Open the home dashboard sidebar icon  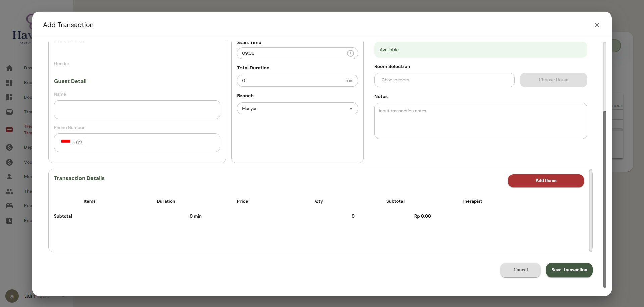coord(9,68)
